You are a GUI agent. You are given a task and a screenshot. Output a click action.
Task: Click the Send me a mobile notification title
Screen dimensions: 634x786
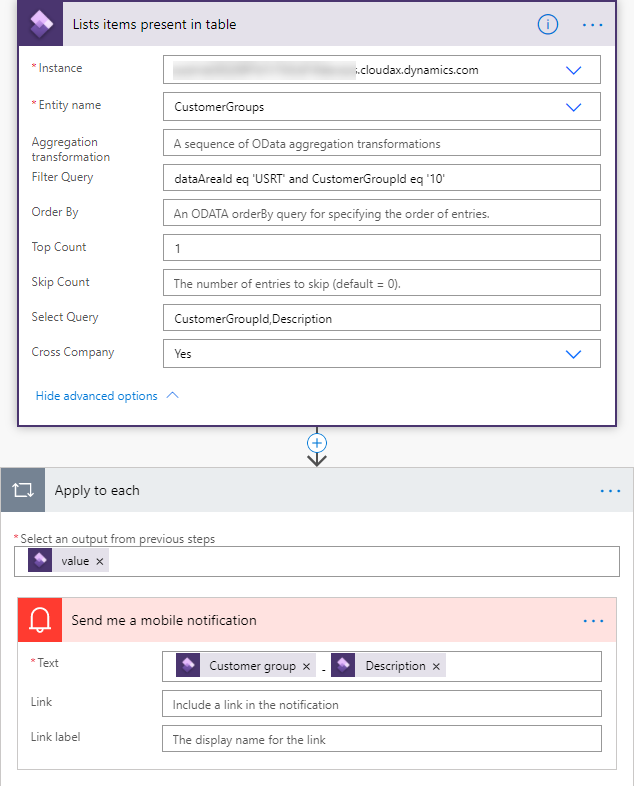(164, 621)
